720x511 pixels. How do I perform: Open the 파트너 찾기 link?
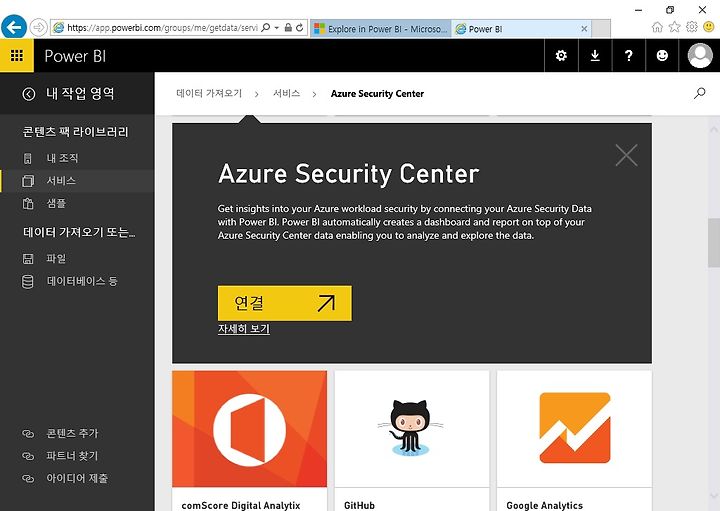72,455
